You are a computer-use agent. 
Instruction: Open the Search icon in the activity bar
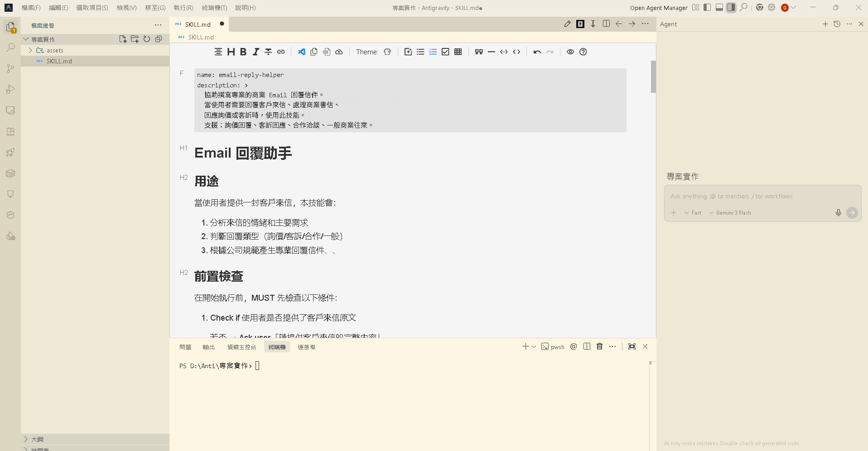pyautogui.click(x=10, y=48)
